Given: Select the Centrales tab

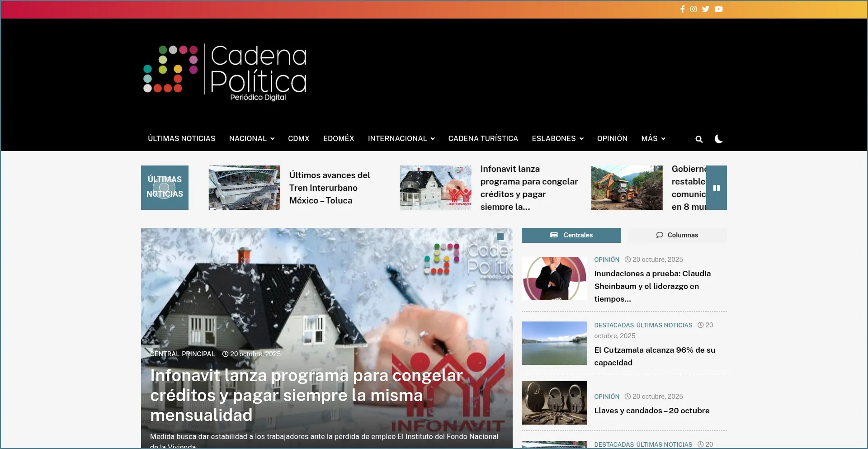Looking at the screenshot, I should coord(571,235).
